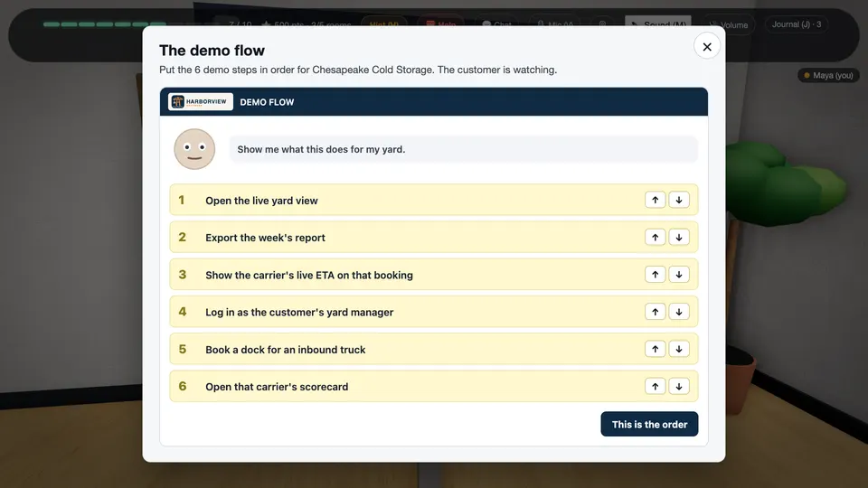Click the green progress bar segments
868x488 pixels.
(x=105, y=24)
